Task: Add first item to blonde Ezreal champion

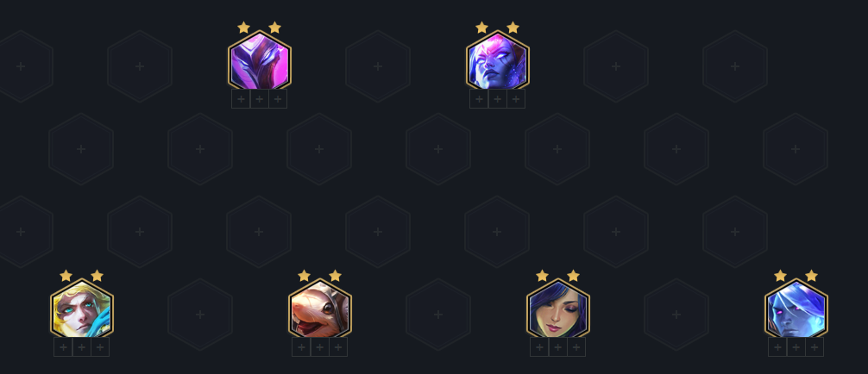Action: tap(63, 347)
